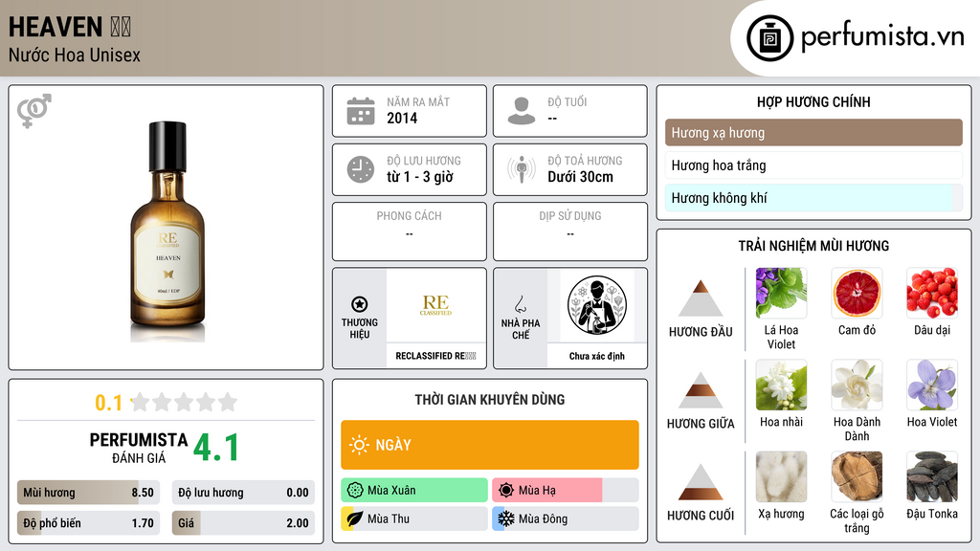
Task: Select the Ngày recommended time bar
Action: 490,445
